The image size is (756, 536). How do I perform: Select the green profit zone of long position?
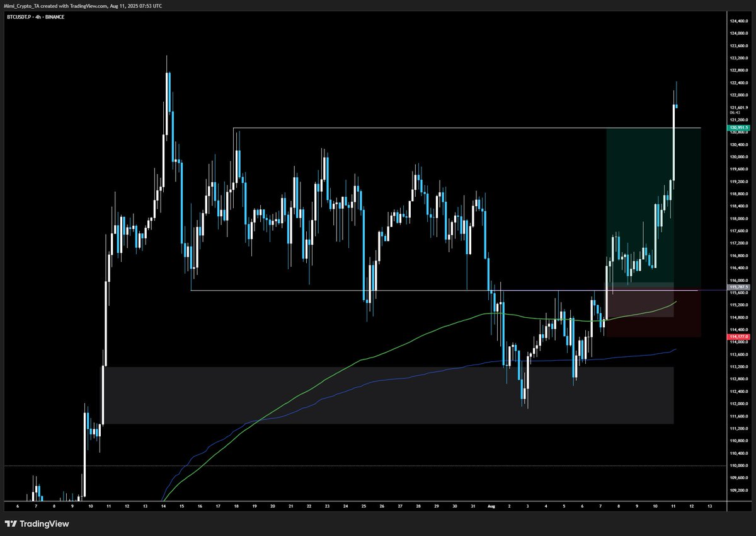click(x=653, y=208)
